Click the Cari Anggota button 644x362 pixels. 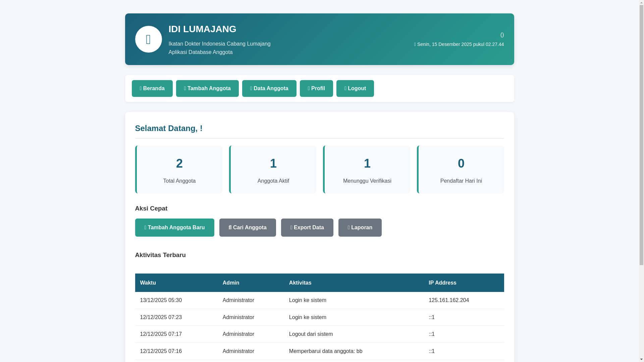(x=248, y=228)
